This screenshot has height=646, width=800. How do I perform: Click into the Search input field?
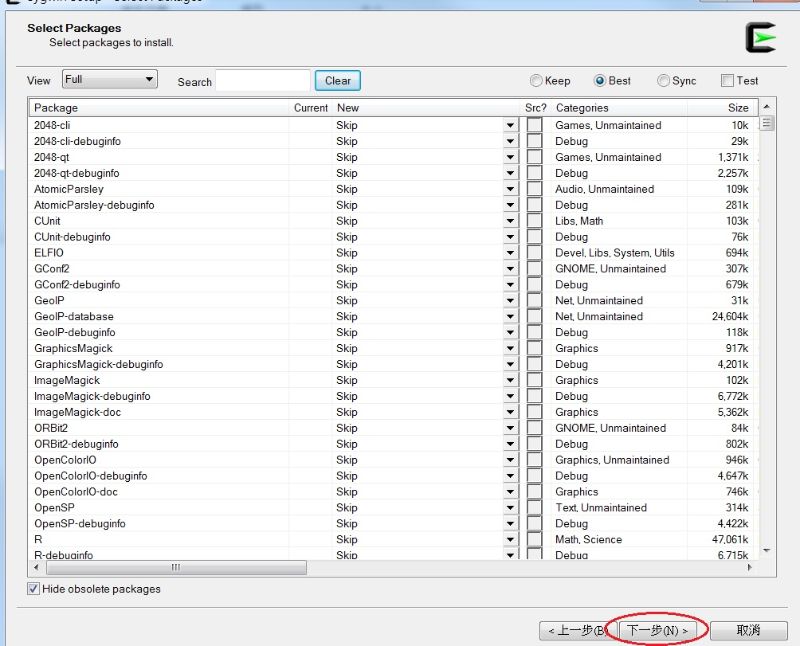click(263, 81)
